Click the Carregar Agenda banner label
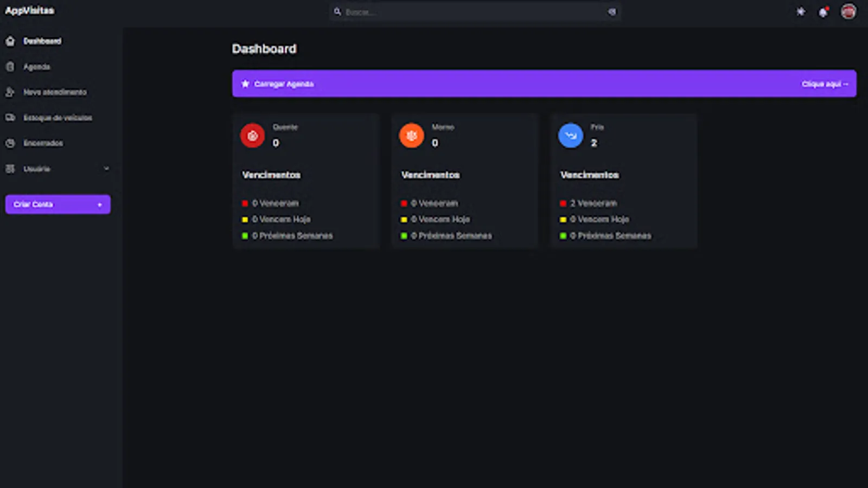 pos(284,84)
